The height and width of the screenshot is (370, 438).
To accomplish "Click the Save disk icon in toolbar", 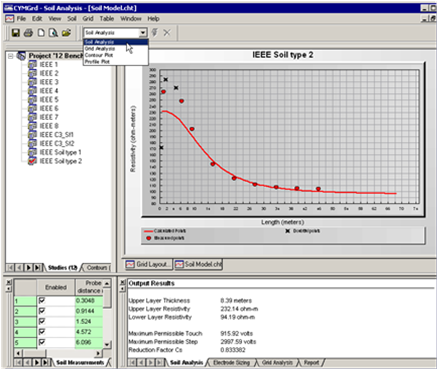I will pyautogui.click(x=16, y=33).
